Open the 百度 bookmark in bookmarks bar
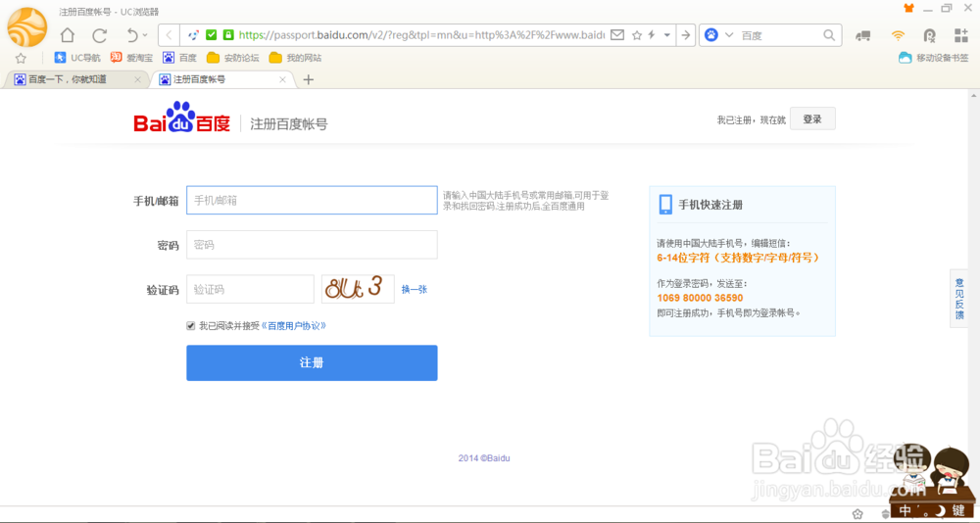This screenshot has height=523, width=980. tap(180, 58)
